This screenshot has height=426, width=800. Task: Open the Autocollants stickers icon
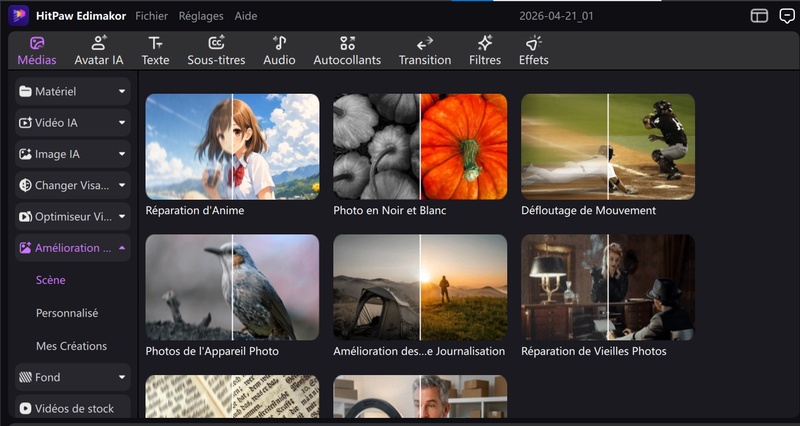pos(347,43)
